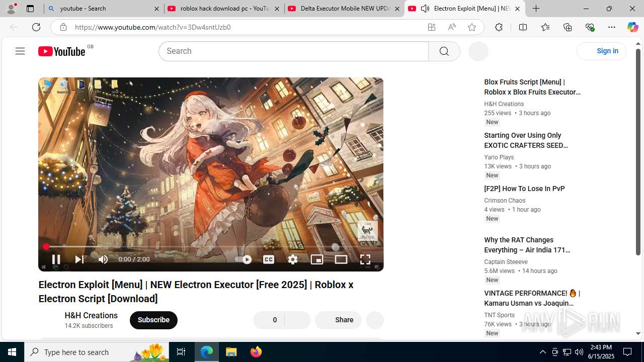
Task: Subscribe to H&H Creations
Action: (x=153, y=320)
